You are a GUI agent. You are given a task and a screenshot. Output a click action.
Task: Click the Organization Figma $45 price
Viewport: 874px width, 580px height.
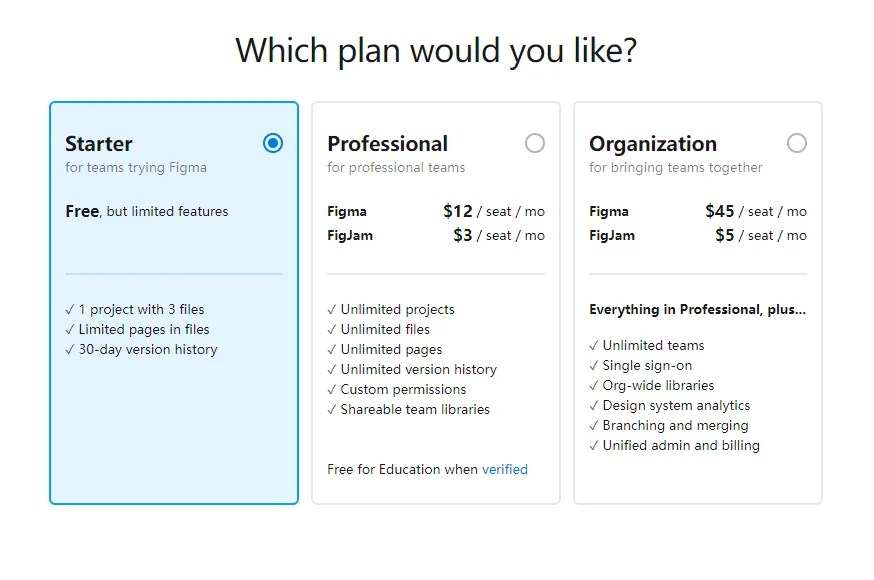pos(720,211)
